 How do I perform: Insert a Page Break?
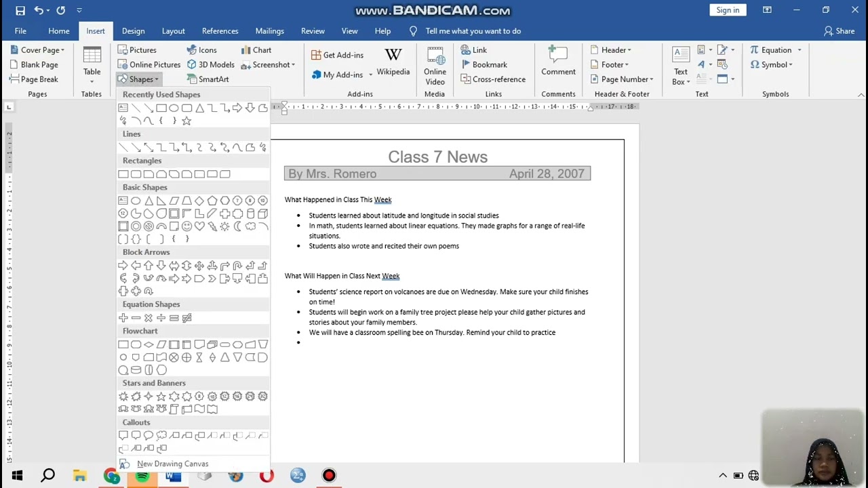click(34, 79)
